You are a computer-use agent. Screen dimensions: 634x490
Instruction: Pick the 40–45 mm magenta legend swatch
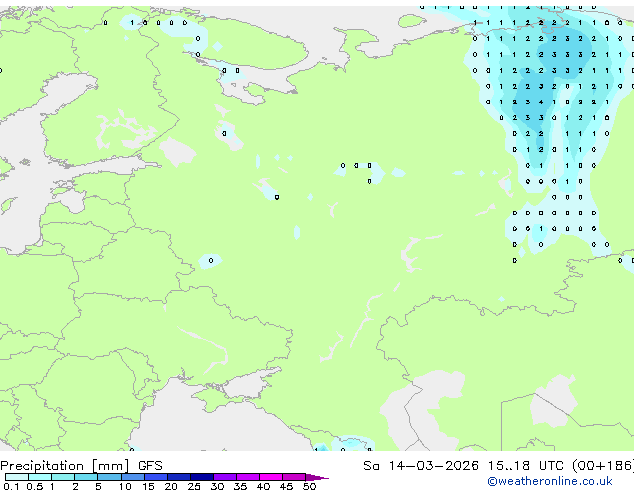[271, 477]
